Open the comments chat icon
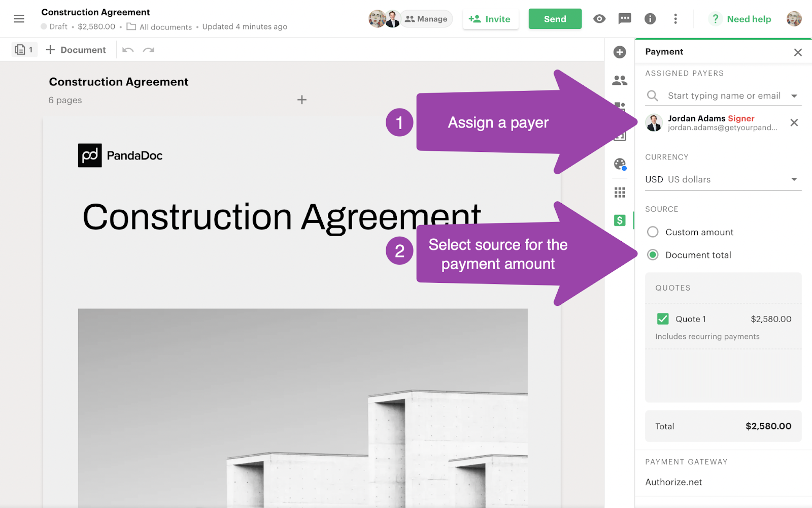 [x=625, y=19]
